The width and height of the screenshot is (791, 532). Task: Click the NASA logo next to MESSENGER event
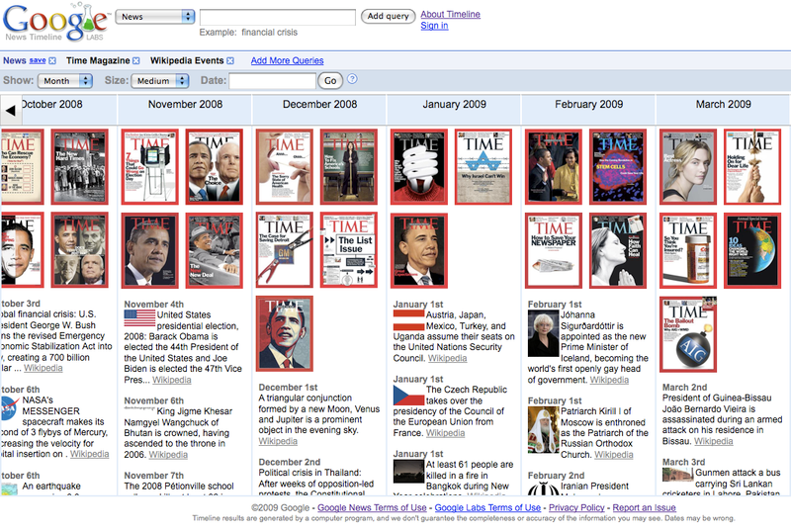click(10, 408)
